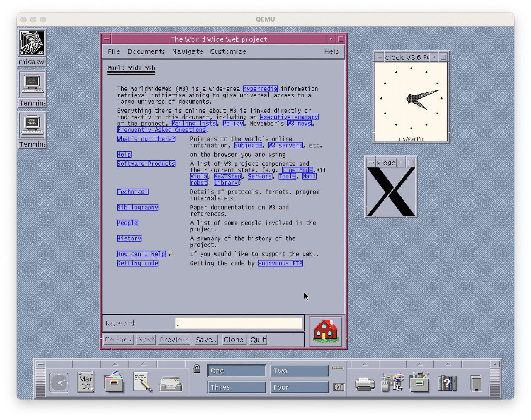Image resolution: width=531 pixels, height=420 pixels.
Task: Click the EXIT logout icon
Action: [x=339, y=387]
